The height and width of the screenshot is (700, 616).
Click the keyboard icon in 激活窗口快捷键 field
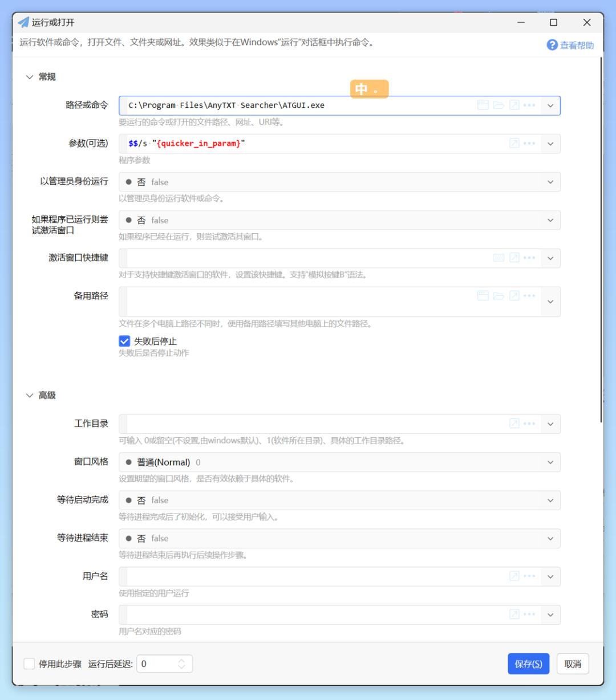[499, 258]
